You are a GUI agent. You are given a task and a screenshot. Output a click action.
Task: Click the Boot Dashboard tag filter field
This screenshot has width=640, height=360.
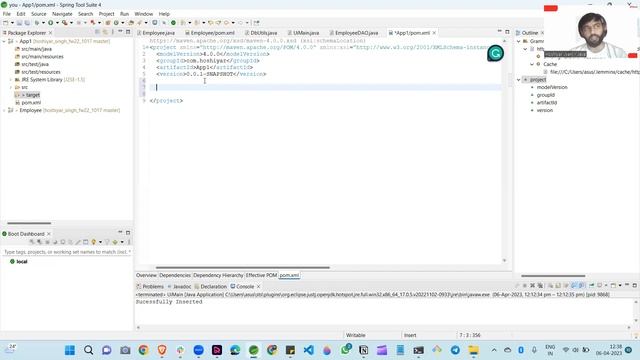(67, 252)
